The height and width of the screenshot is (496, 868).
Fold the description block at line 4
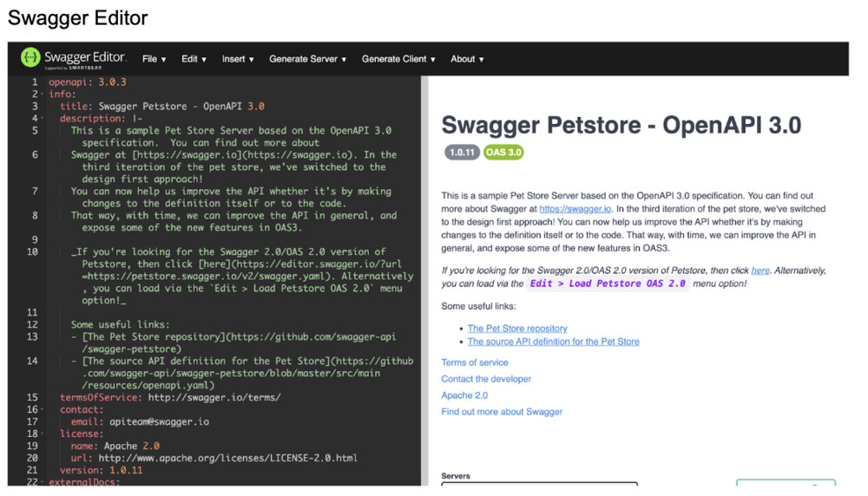pyautogui.click(x=42, y=119)
